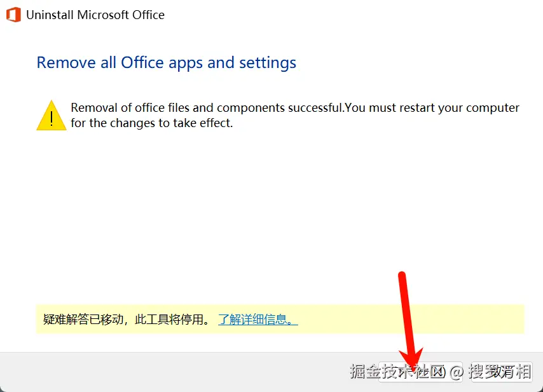Click the footer button the red arrow indicates
The image size is (543, 392).
click(421, 372)
